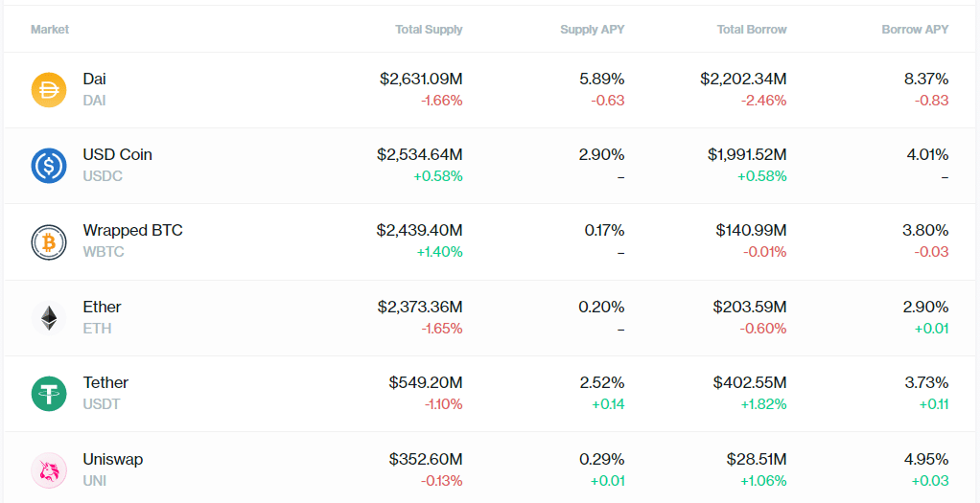Click the ETH ticker symbol
Image resolution: width=980 pixels, height=503 pixels.
point(98,328)
